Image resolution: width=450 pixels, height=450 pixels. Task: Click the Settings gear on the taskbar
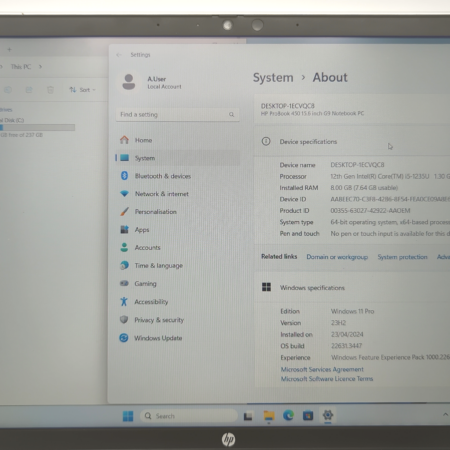coord(328,415)
